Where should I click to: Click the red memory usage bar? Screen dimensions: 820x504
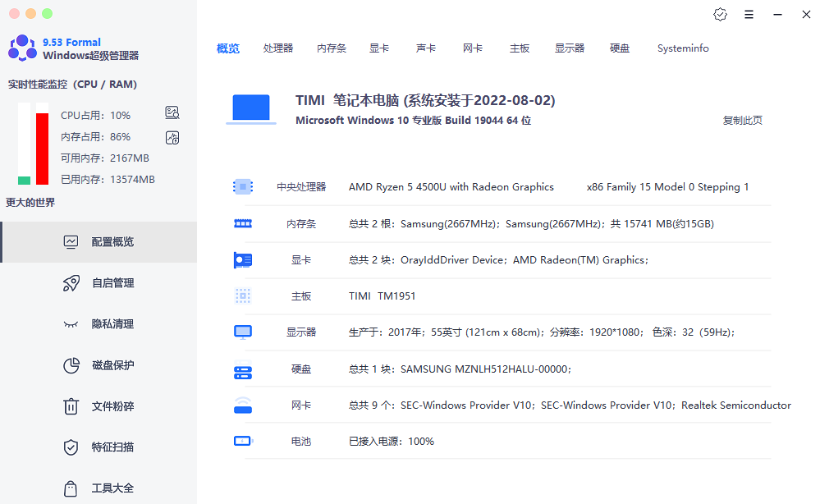pos(43,149)
